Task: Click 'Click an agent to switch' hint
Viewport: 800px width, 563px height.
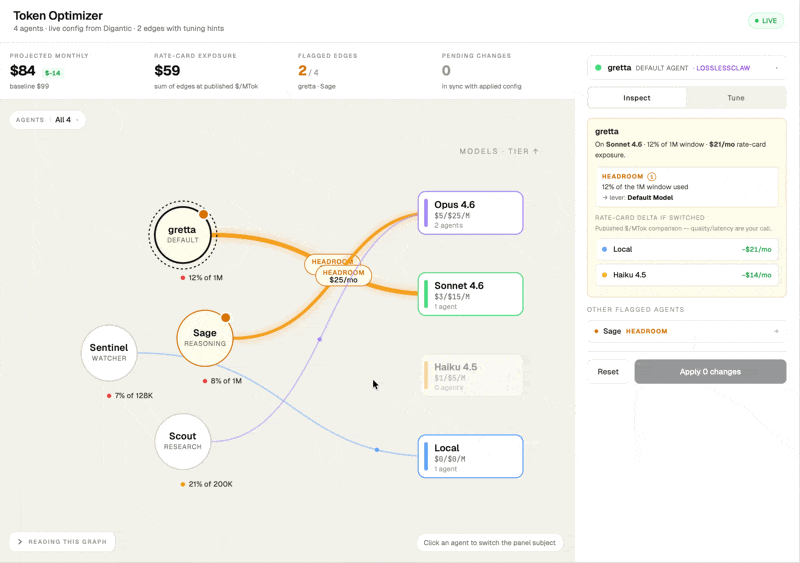Action: click(x=489, y=543)
